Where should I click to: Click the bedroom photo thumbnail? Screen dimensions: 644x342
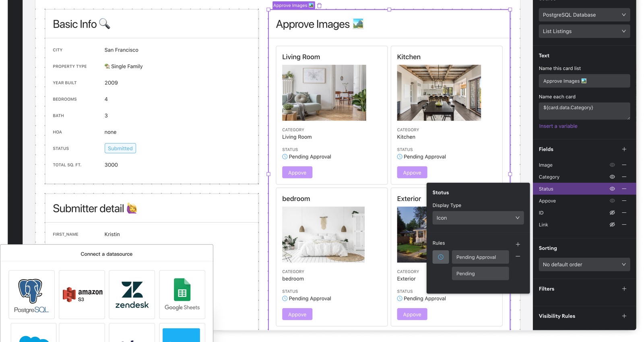(324, 234)
